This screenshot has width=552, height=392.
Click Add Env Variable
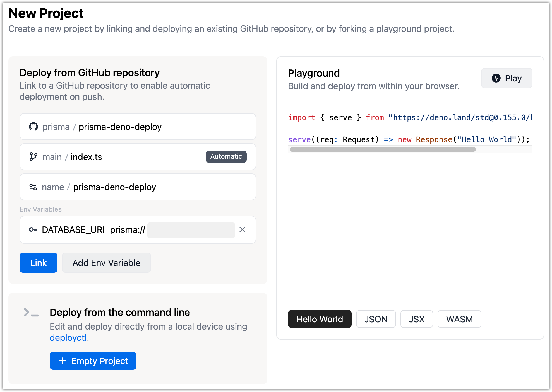click(106, 262)
